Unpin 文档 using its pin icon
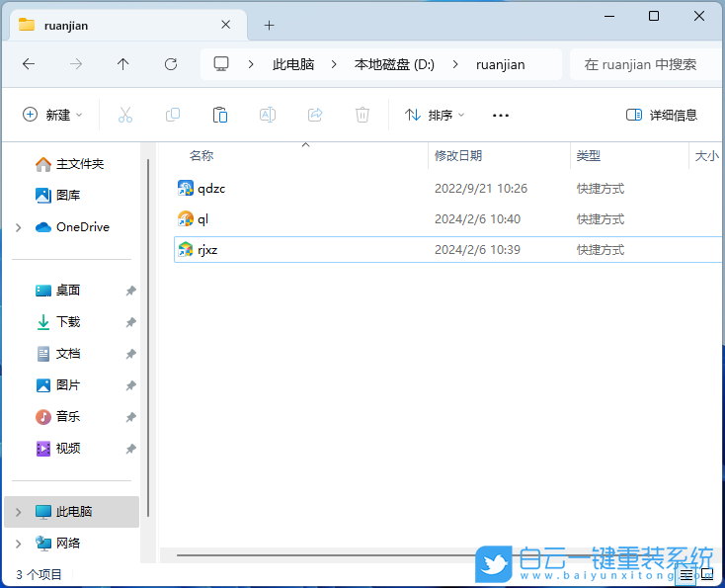The height and width of the screenshot is (588, 725). pos(130,354)
